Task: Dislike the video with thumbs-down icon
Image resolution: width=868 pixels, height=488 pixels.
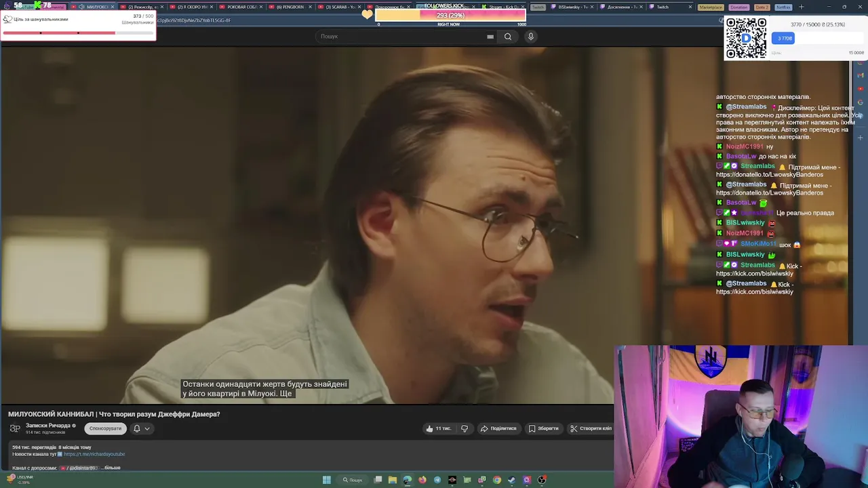Action: pyautogui.click(x=465, y=428)
